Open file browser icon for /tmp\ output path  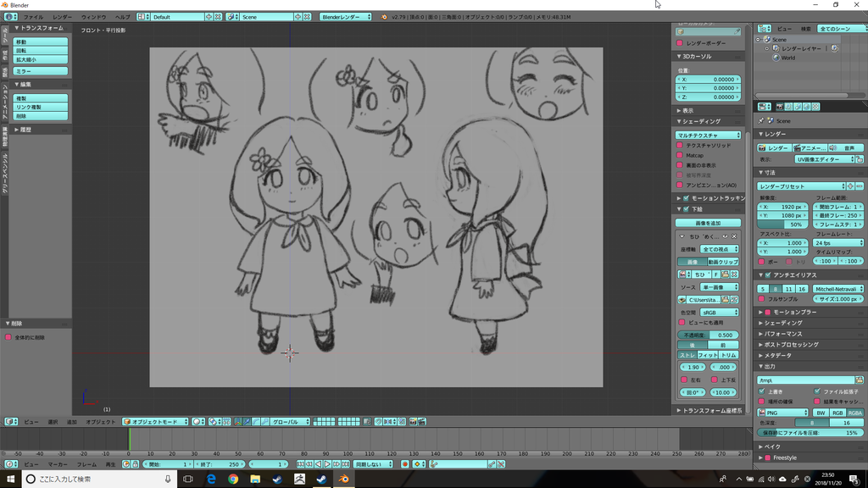coord(860,380)
